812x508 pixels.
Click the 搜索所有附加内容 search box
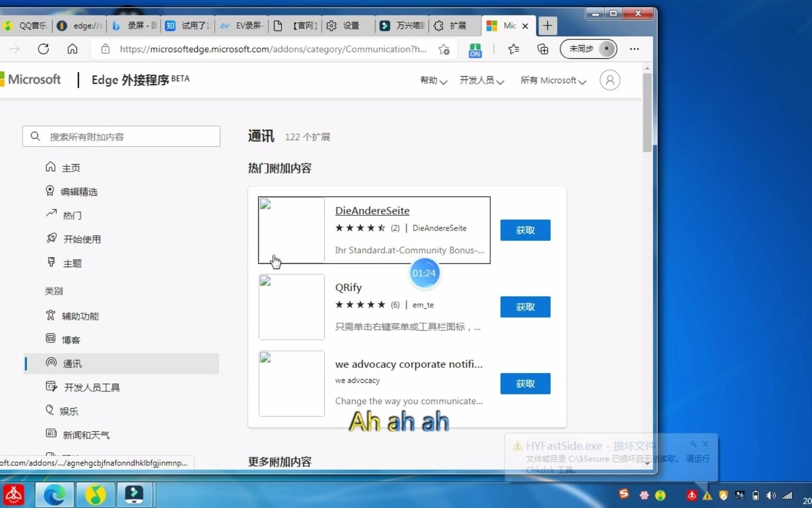tap(121, 136)
